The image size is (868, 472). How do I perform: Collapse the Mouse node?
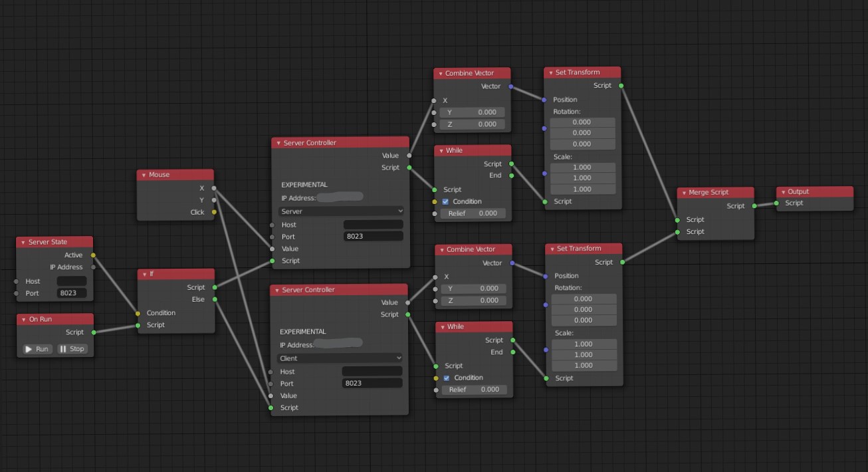click(144, 175)
